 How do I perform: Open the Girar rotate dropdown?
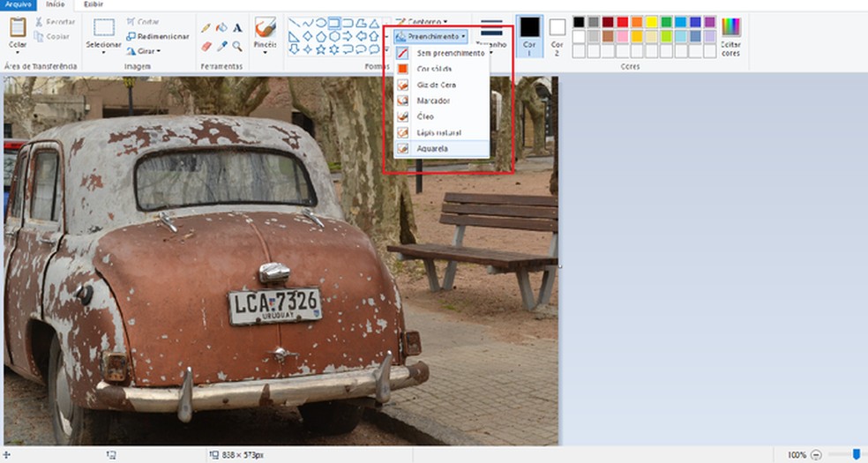pyautogui.click(x=144, y=51)
